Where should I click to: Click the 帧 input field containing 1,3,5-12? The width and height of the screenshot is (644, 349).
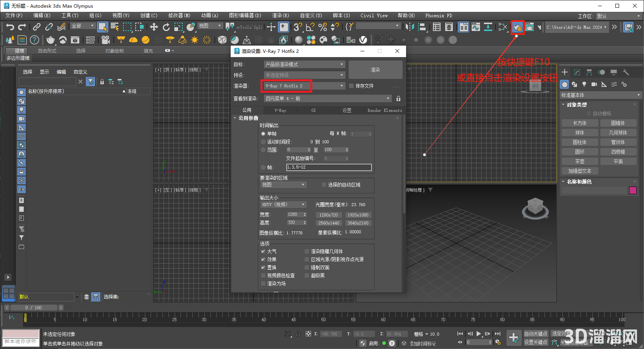point(329,167)
